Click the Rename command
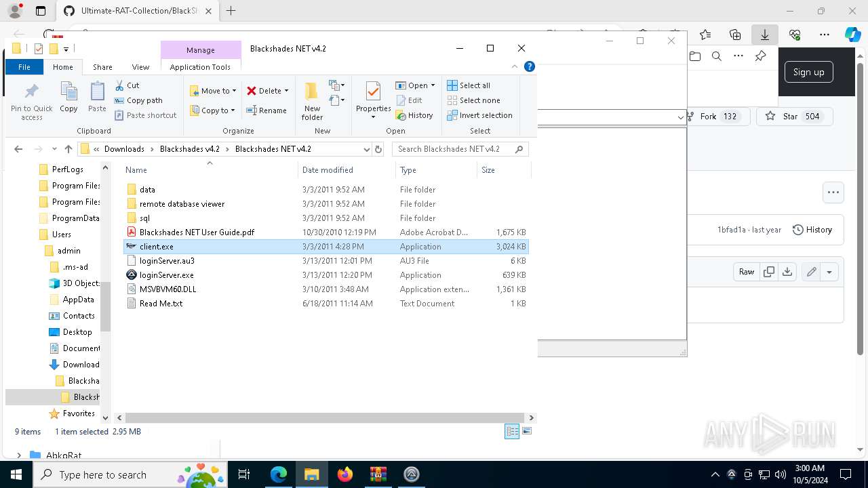The image size is (868, 488). pos(266,110)
